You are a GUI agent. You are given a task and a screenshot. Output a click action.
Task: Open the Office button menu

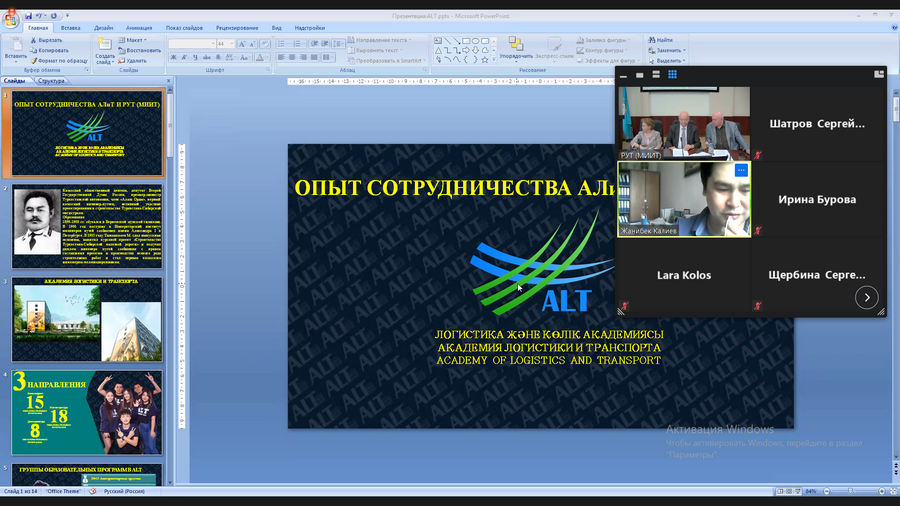(x=11, y=20)
